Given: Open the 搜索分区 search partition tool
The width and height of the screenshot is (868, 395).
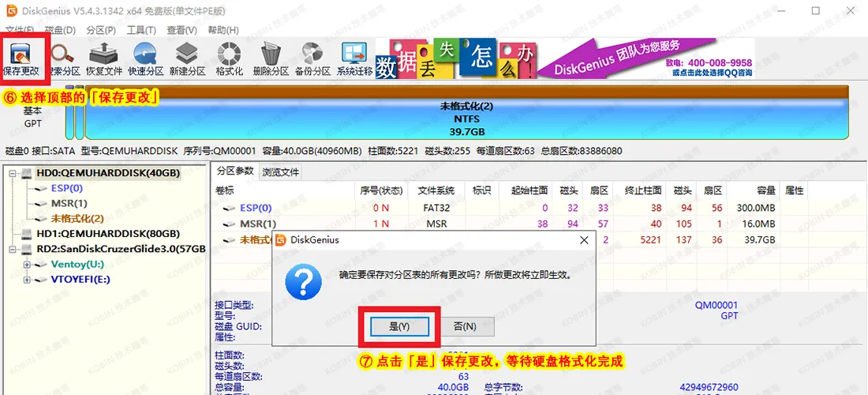Looking at the screenshot, I should pyautogui.click(x=63, y=59).
